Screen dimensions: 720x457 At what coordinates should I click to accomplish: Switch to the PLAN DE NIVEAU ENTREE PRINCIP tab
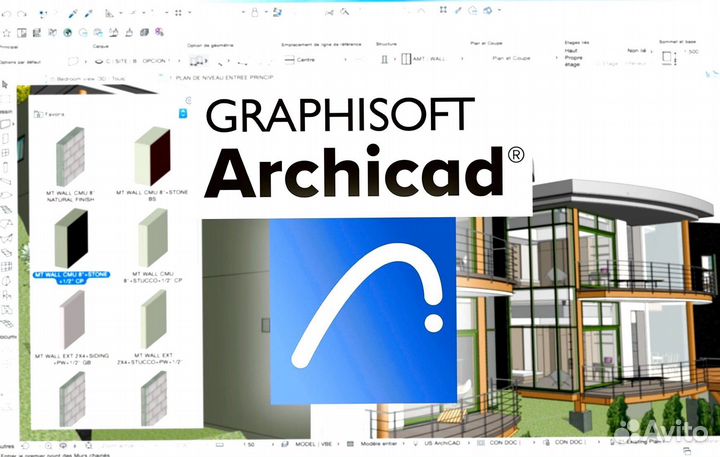(x=225, y=78)
